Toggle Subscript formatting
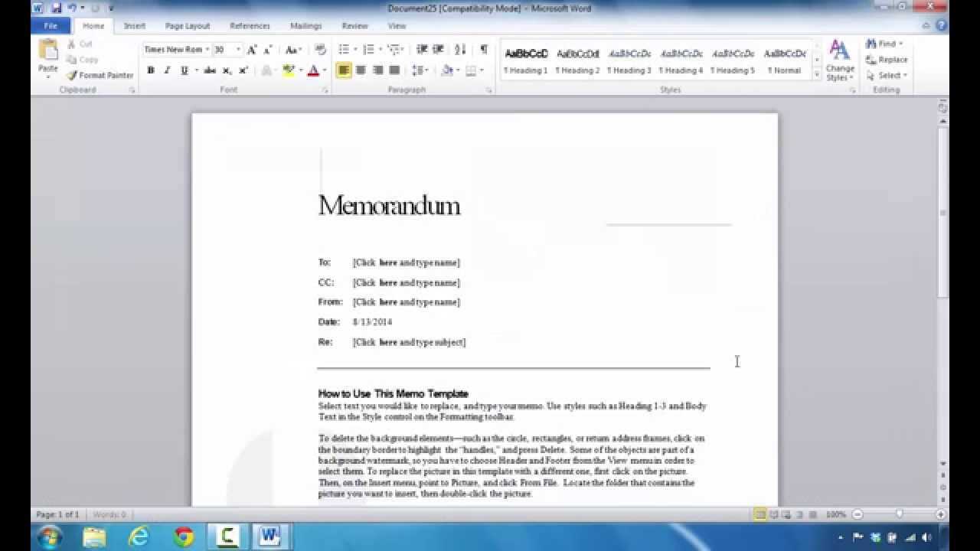The image size is (980, 551). [x=227, y=70]
